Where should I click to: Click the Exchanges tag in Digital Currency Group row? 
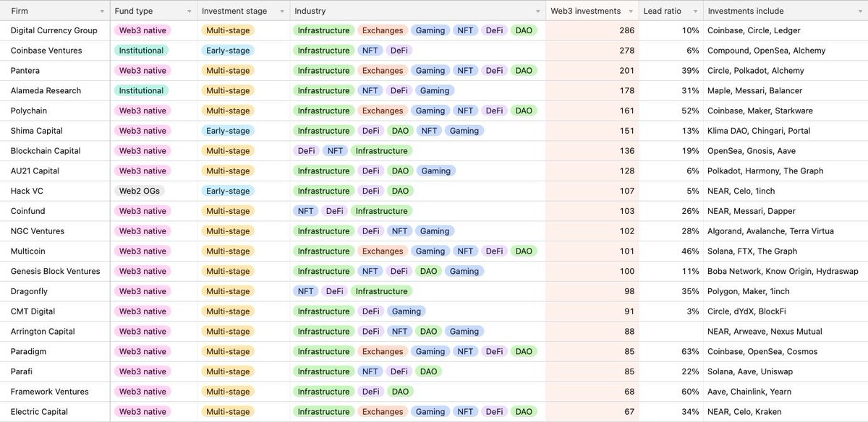tap(383, 30)
